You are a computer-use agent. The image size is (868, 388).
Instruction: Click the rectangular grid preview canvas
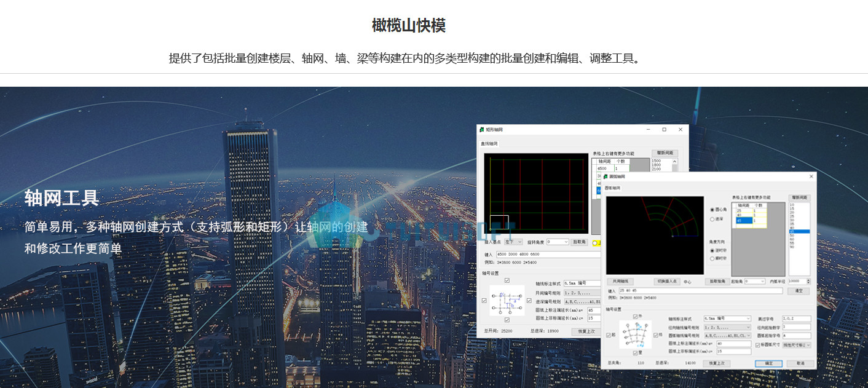pos(536,193)
